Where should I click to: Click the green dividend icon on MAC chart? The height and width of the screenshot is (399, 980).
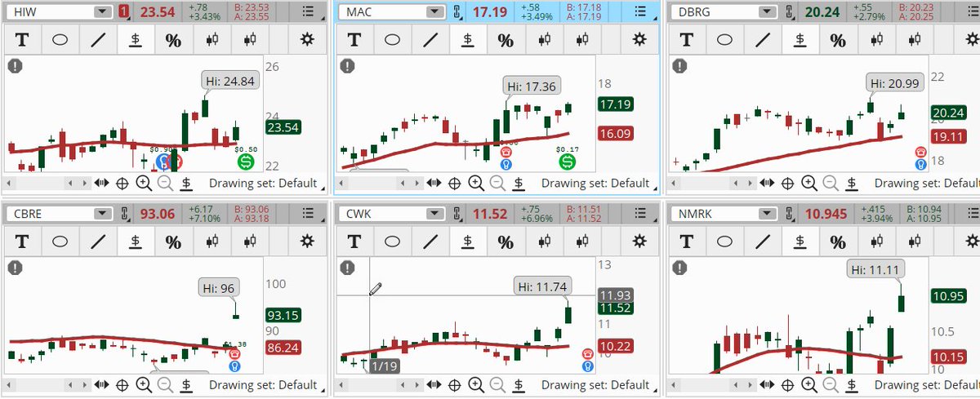pyautogui.click(x=566, y=162)
